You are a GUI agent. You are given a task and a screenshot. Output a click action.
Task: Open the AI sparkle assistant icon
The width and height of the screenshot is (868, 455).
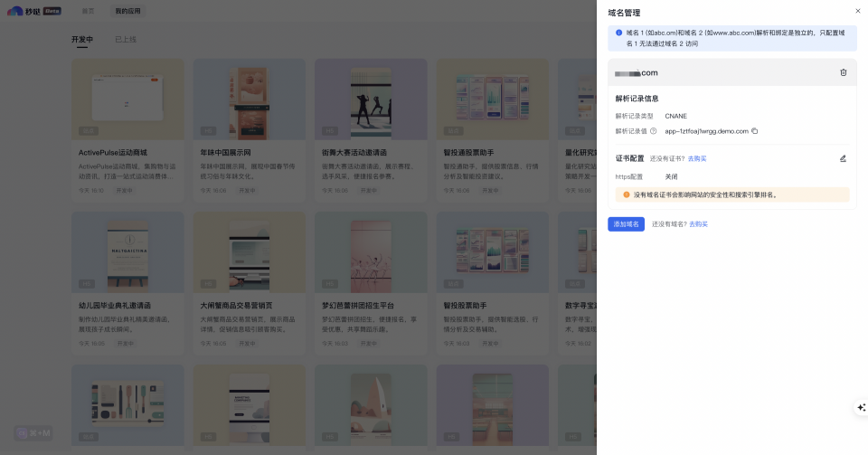[x=861, y=408]
